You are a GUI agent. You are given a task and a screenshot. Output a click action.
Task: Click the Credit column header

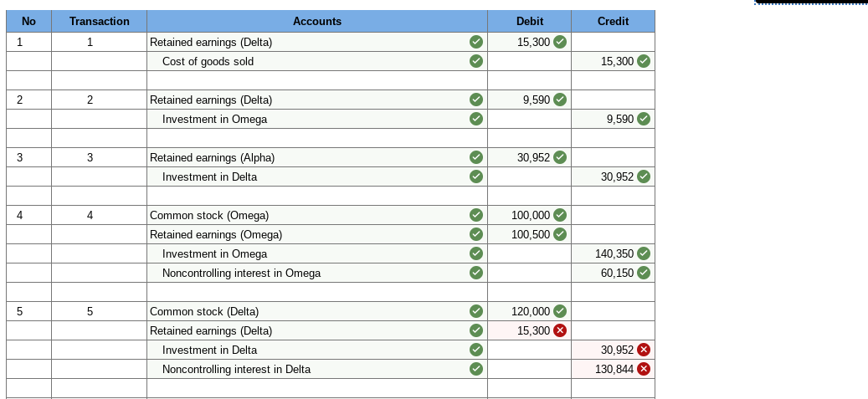point(613,21)
